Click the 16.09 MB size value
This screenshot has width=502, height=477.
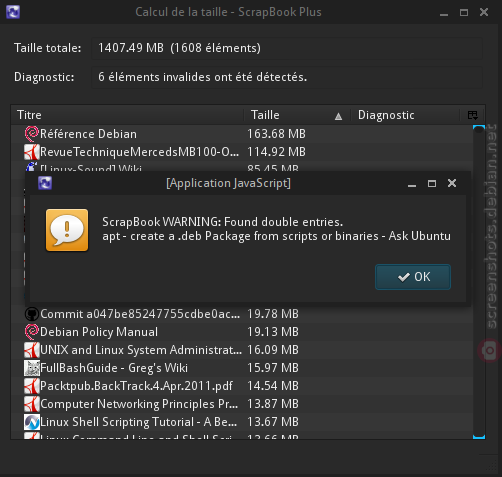click(x=273, y=350)
